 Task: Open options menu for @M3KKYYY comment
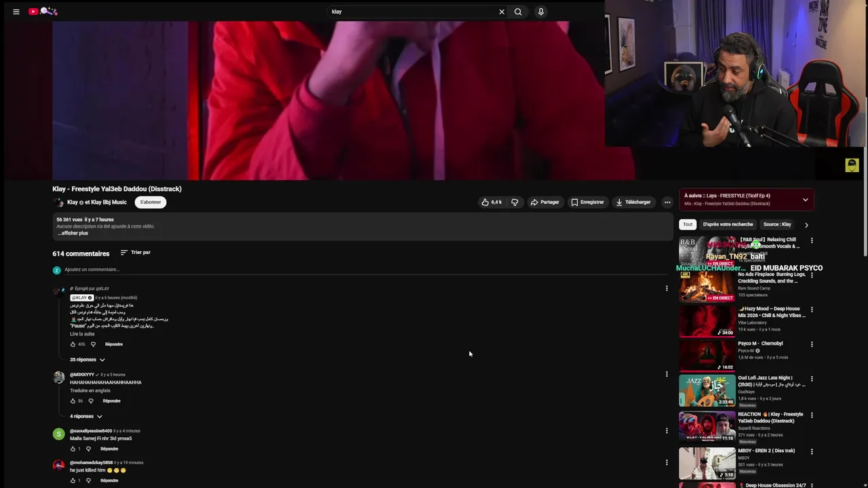(667, 373)
